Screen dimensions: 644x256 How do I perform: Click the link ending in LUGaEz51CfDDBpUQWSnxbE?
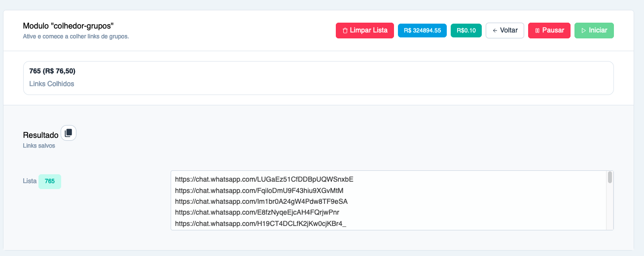(264, 179)
